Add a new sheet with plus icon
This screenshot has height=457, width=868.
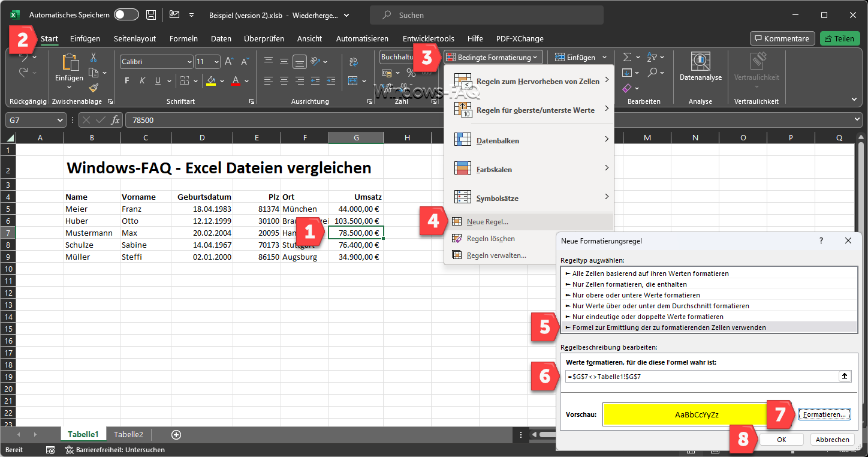(x=176, y=435)
